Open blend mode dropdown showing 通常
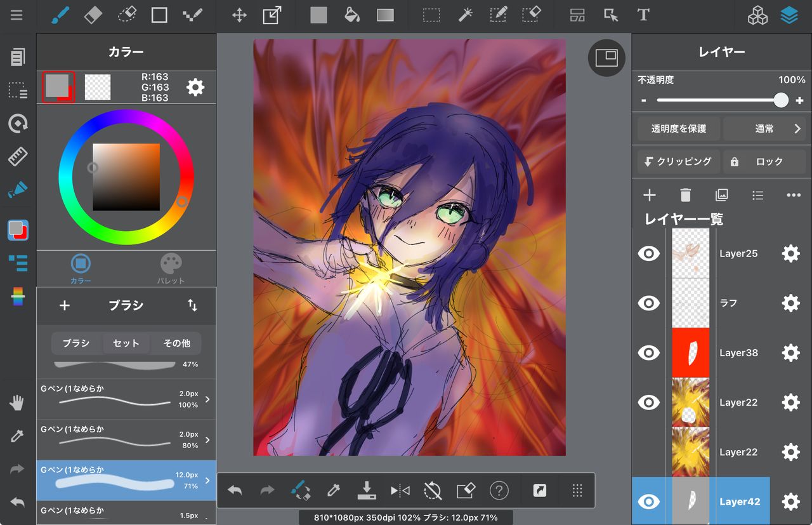The image size is (812, 525). click(764, 129)
